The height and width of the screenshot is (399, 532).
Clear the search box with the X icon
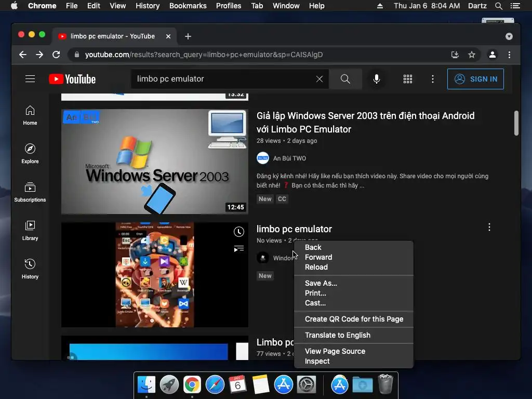tap(320, 79)
